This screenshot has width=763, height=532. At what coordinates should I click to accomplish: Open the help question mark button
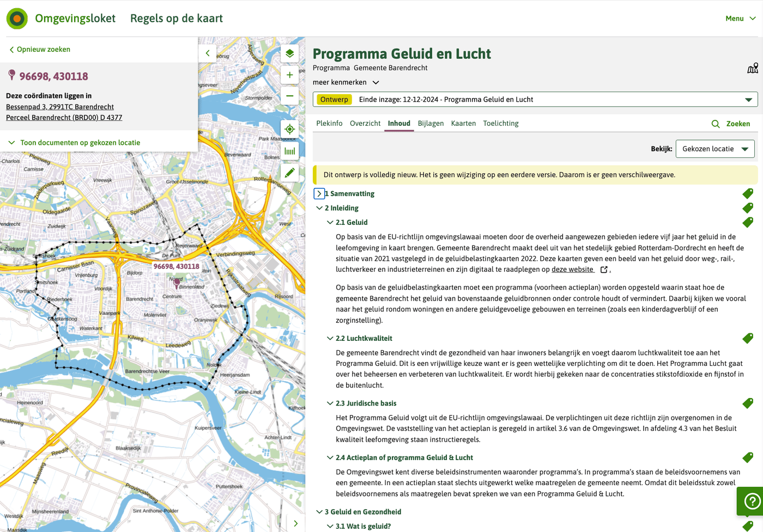pos(752,501)
